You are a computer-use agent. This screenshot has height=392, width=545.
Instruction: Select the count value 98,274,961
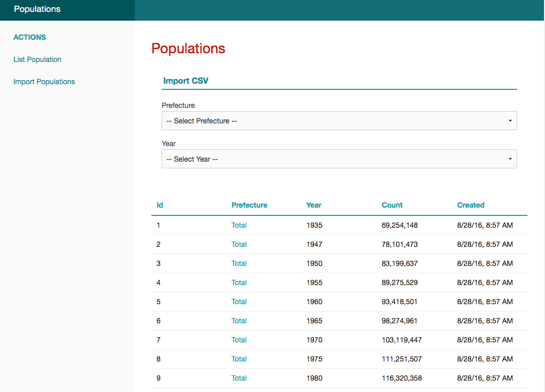[400, 321]
